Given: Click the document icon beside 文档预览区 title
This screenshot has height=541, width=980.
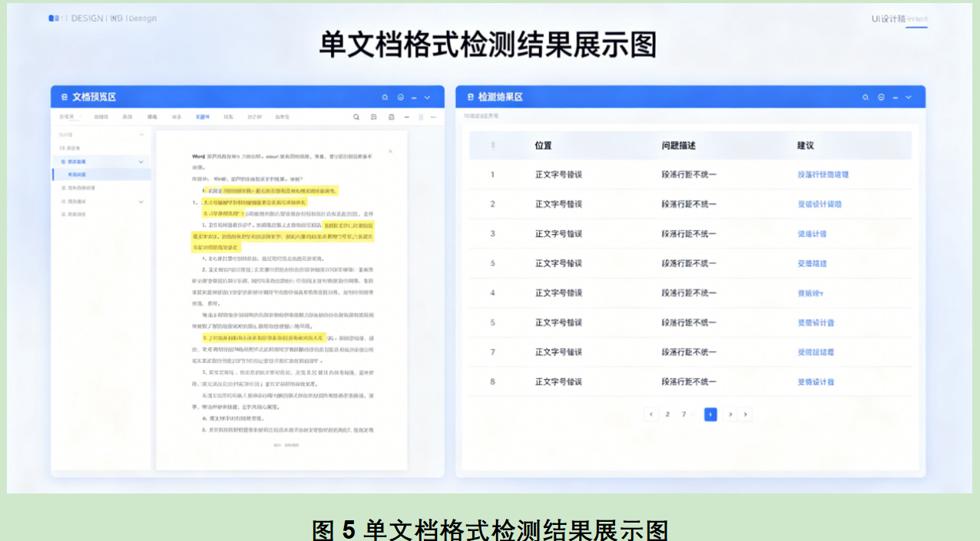Looking at the screenshot, I should point(64,97).
